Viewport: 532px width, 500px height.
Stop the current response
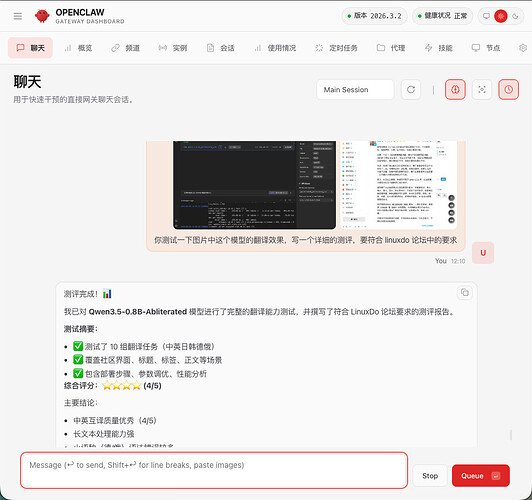[x=430, y=476]
